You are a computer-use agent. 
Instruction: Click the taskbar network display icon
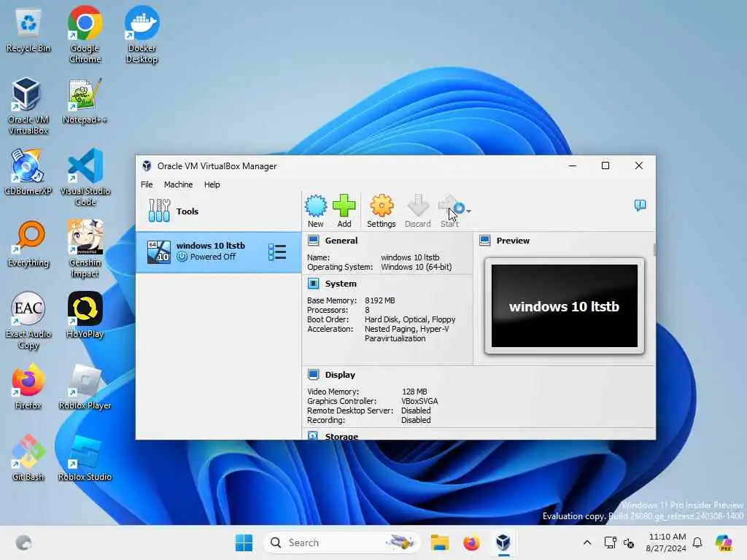point(610,542)
